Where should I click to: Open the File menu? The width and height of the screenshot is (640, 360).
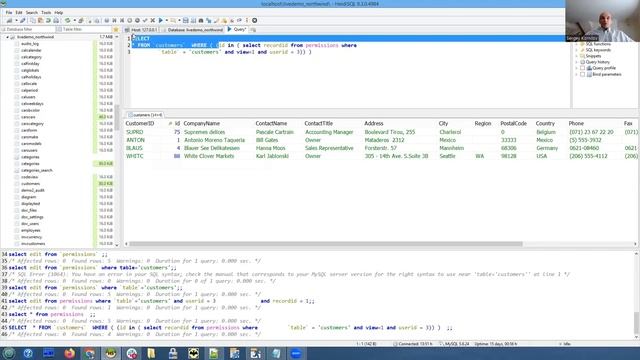pyautogui.click(x=9, y=13)
